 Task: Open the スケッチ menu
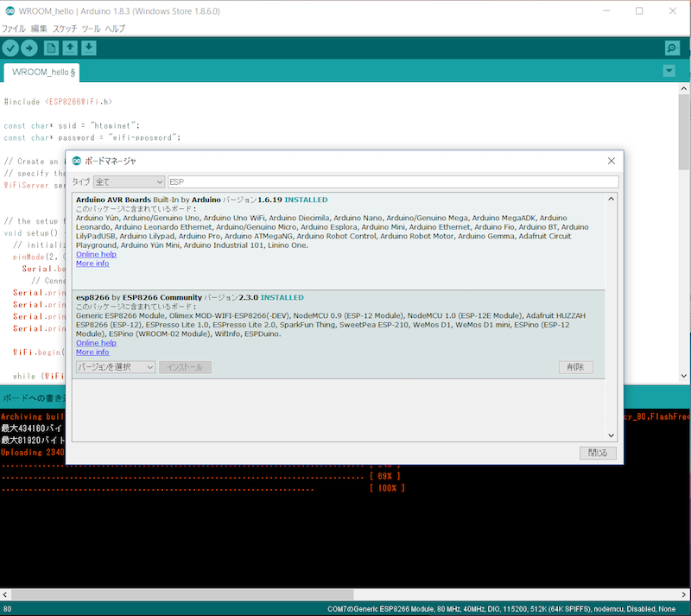tap(65, 29)
